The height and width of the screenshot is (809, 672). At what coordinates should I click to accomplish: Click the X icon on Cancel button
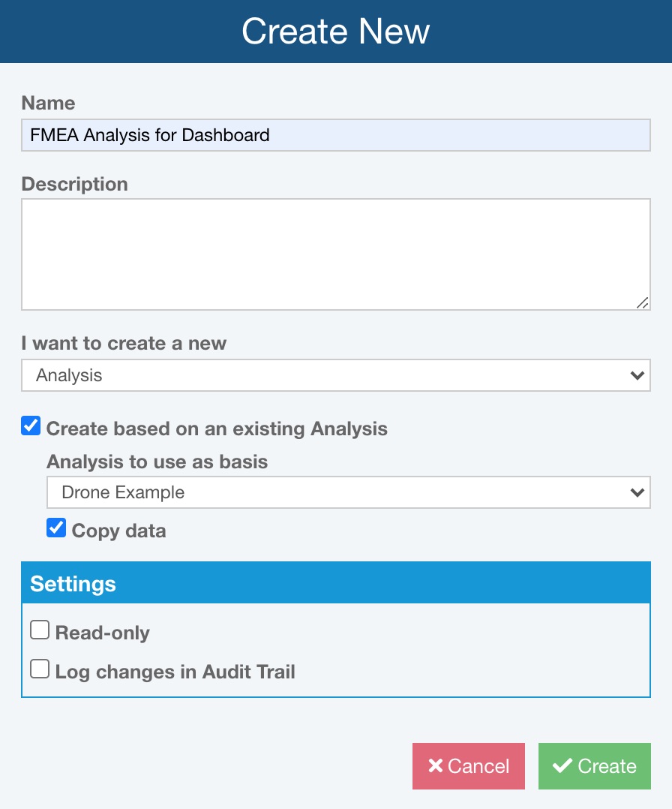(x=435, y=765)
